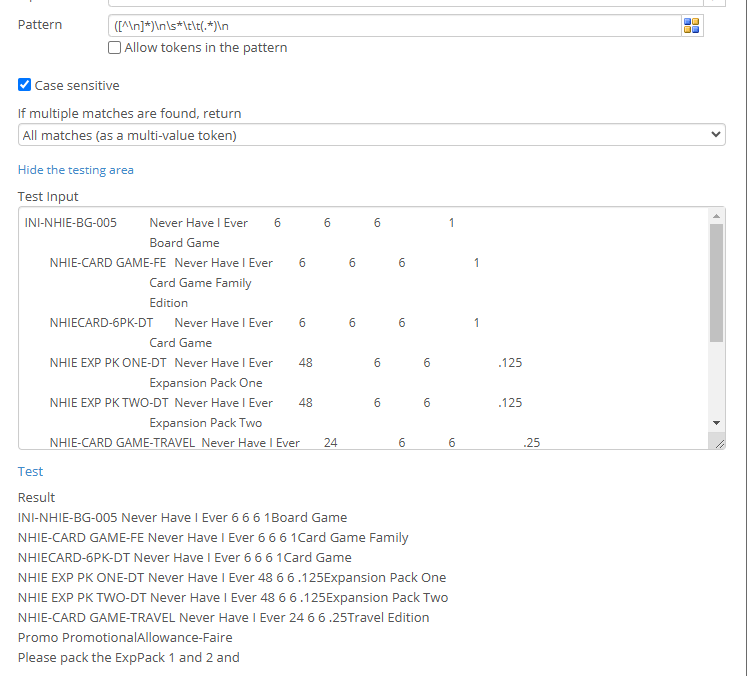The width and height of the screenshot is (747, 676).
Task: Click 'NHIE EXP PK TWO-DT' in the Test Input
Action: coord(109,403)
